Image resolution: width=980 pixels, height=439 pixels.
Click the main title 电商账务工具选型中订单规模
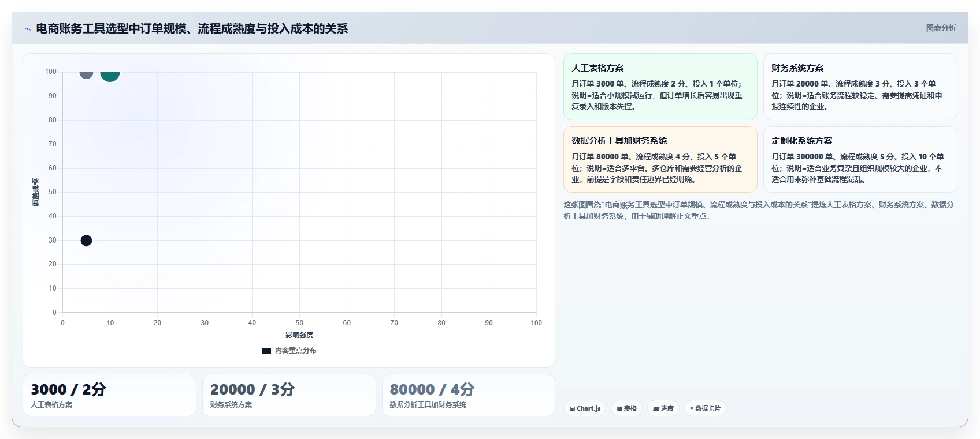coord(192,28)
